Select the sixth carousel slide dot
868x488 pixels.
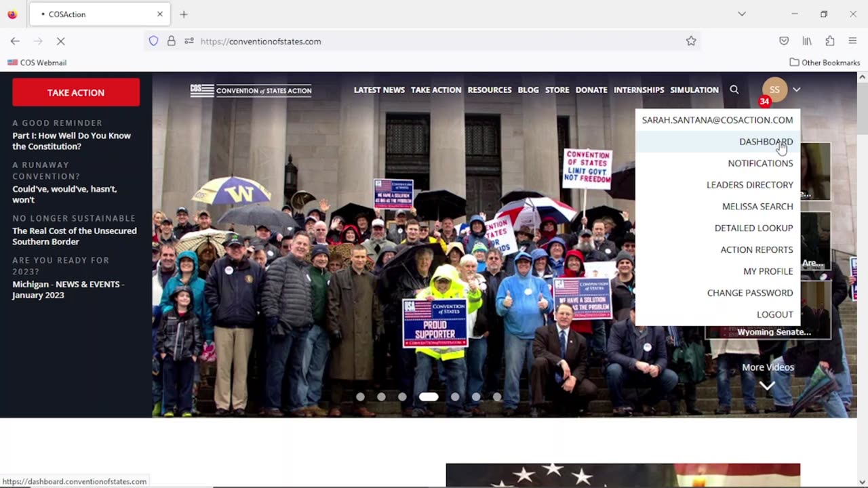click(x=476, y=397)
